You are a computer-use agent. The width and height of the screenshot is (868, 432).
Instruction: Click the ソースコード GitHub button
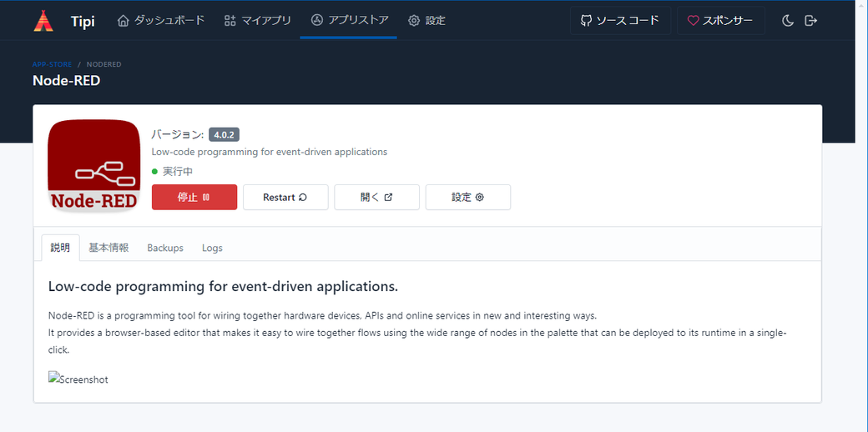coord(619,21)
